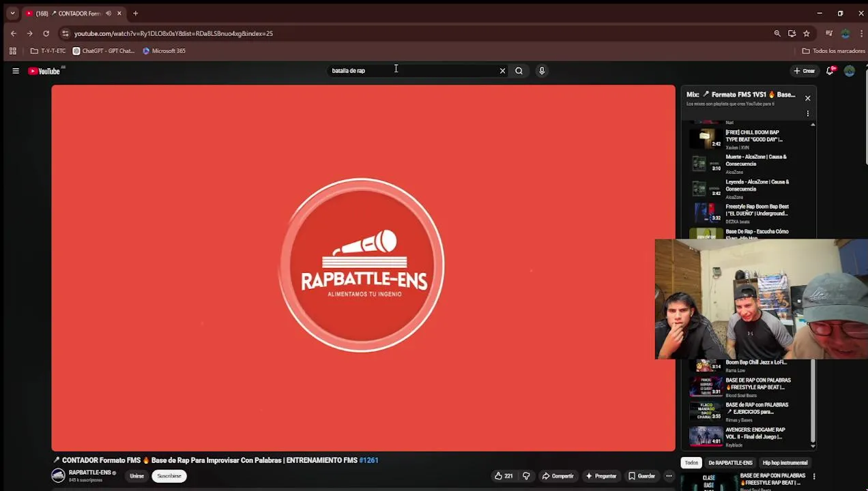Select the Hip hop instrumental filter chip

click(x=785, y=463)
